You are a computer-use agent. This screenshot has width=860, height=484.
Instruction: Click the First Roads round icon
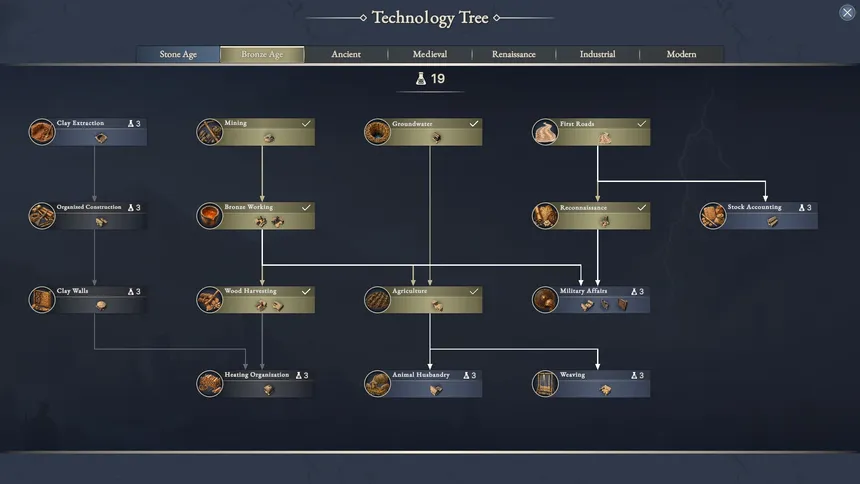(x=546, y=132)
